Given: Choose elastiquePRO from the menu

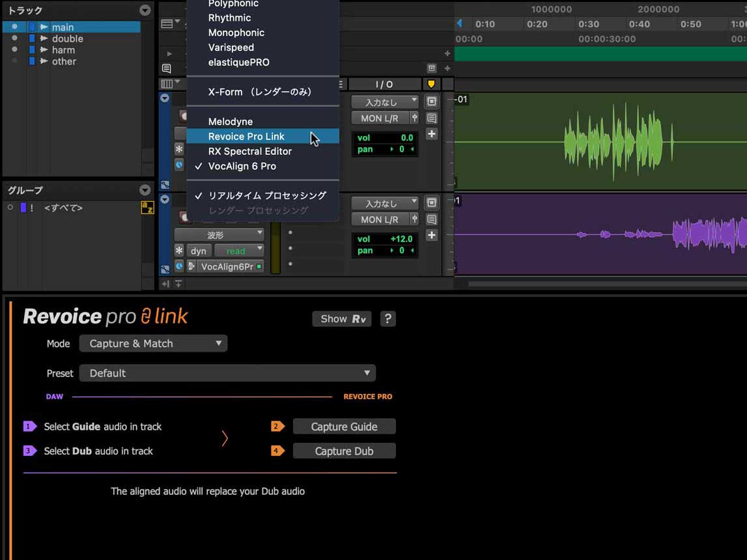Looking at the screenshot, I should (262, 63).
